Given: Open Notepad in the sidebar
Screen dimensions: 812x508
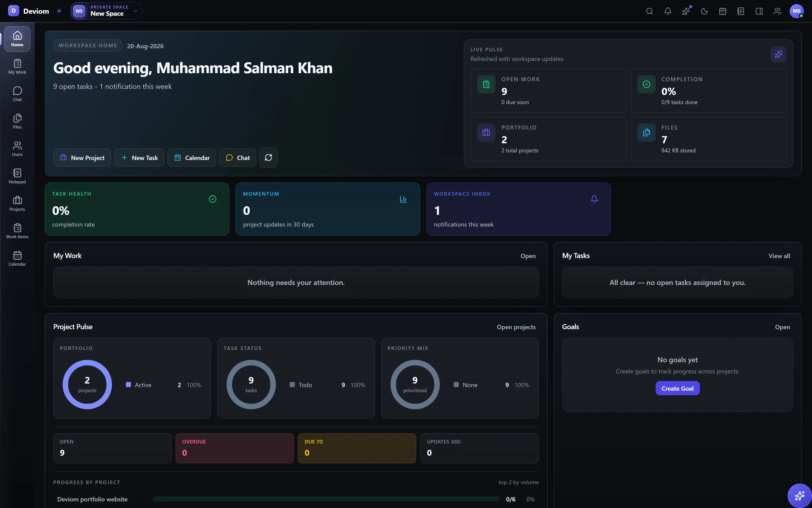Looking at the screenshot, I should click(x=17, y=176).
